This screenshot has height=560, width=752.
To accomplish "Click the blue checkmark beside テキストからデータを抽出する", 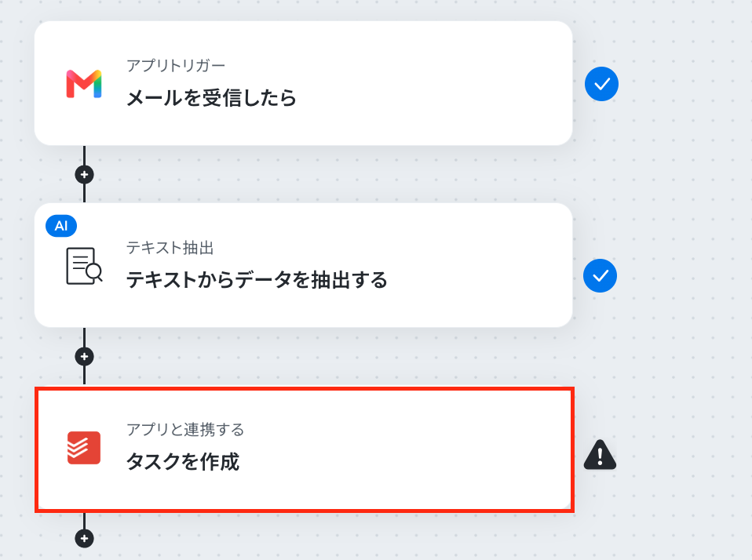I will point(600,276).
